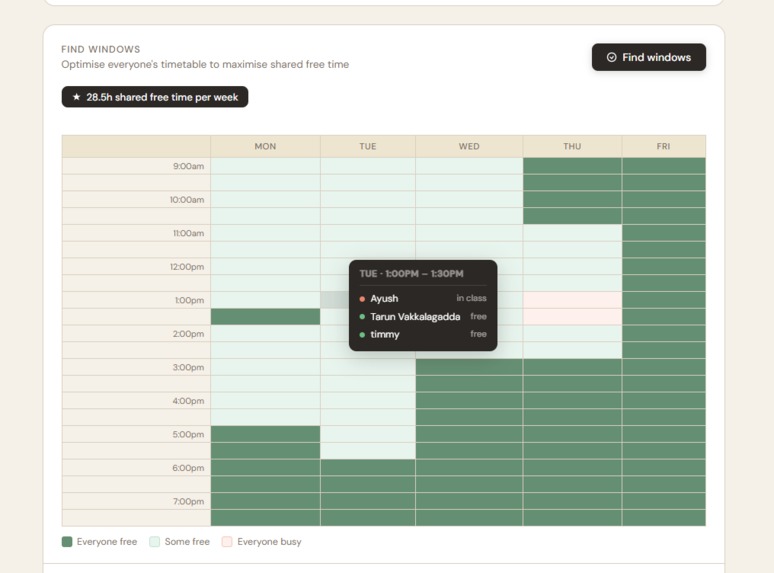Select the TUE column header
Viewport: 774px width, 573px height.
click(x=368, y=147)
